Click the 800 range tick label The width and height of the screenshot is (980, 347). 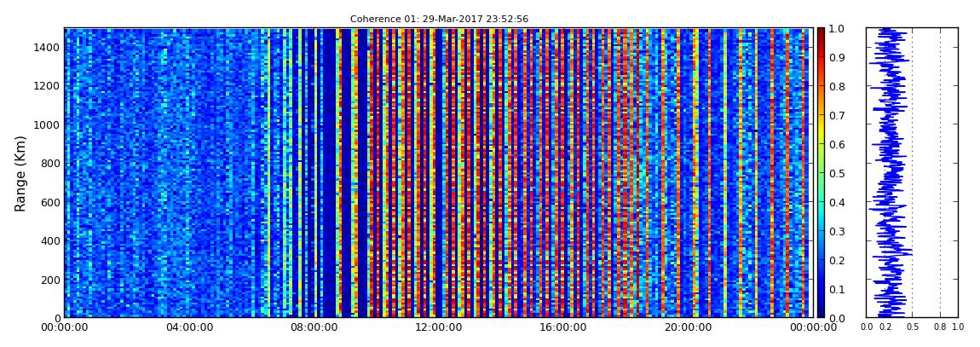point(51,163)
